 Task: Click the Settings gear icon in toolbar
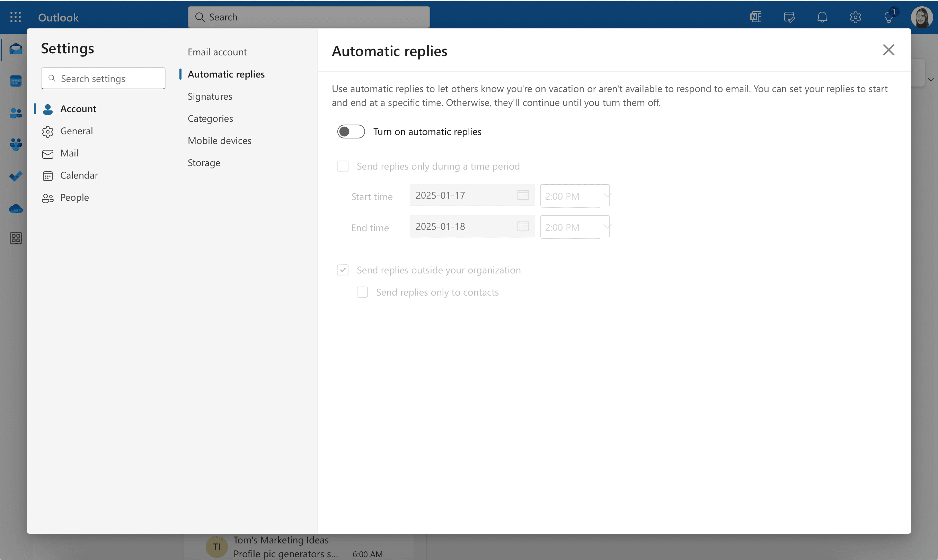[855, 17]
